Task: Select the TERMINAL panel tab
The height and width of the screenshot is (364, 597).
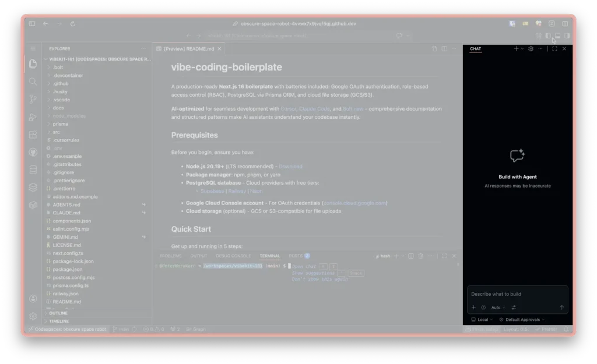Action: 269,256
